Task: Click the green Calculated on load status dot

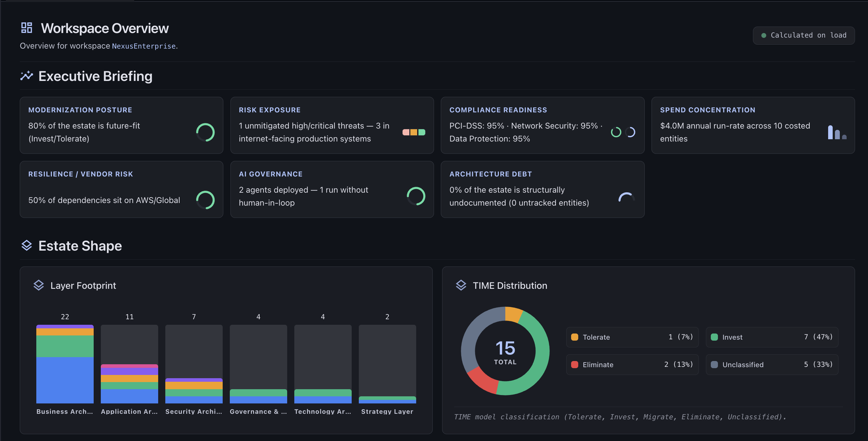Action: tap(764, 35)
